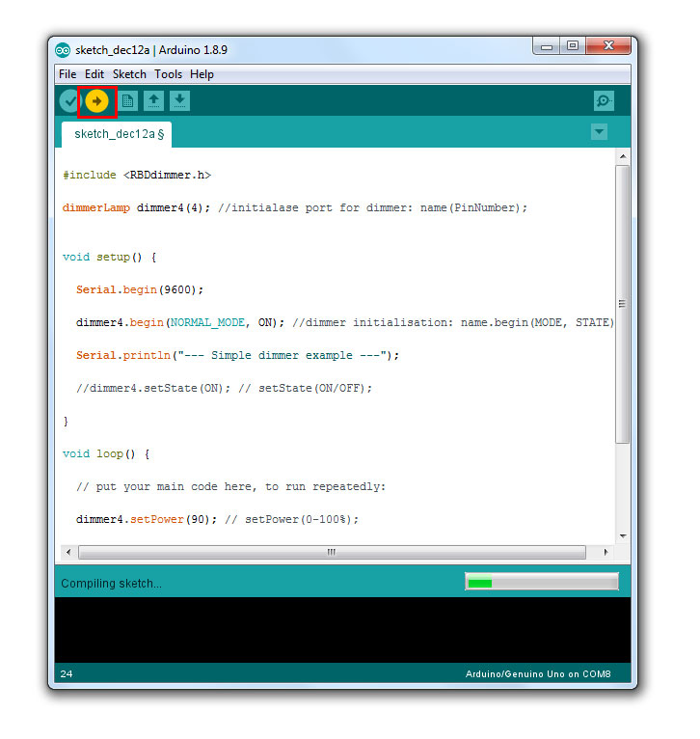Maximize the Arduino window

coord(573,46)
